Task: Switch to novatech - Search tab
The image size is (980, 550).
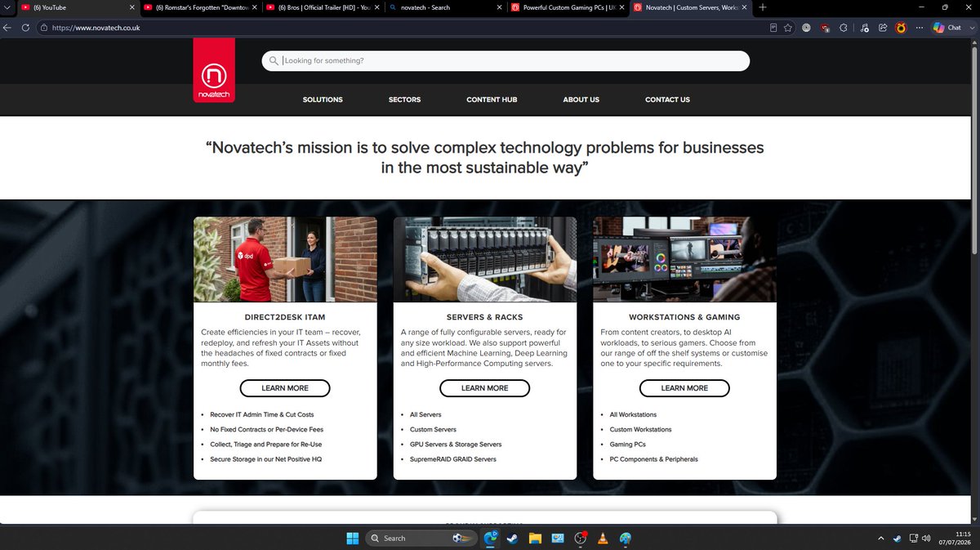Action: [x=446, y=7]
